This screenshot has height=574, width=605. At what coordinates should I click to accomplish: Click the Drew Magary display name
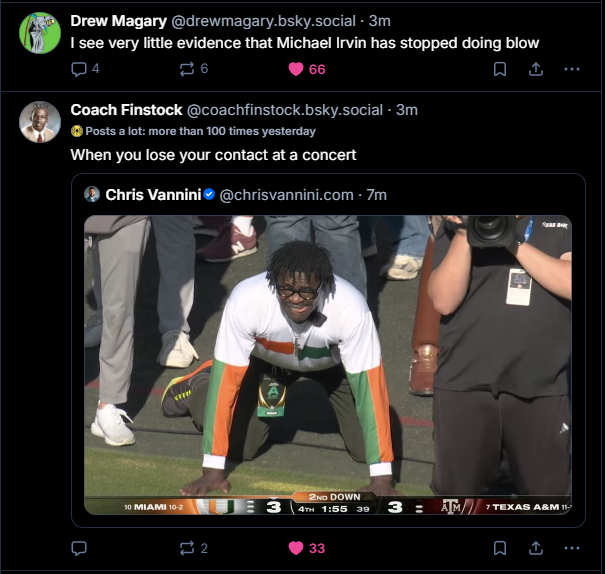(118, 21)
